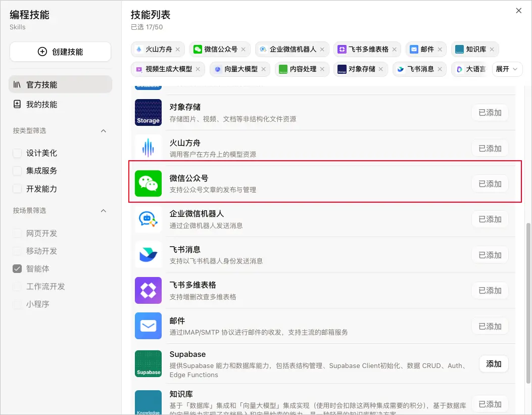Image resolution: width=532 pixels, height=415 pixels.
Task: Collapse the 按类型筛选 section
Action: point(104,131)
